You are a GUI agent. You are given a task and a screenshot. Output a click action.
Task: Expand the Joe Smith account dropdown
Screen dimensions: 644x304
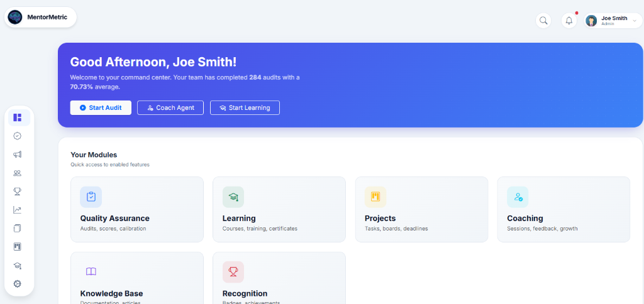tap(613, 21)
